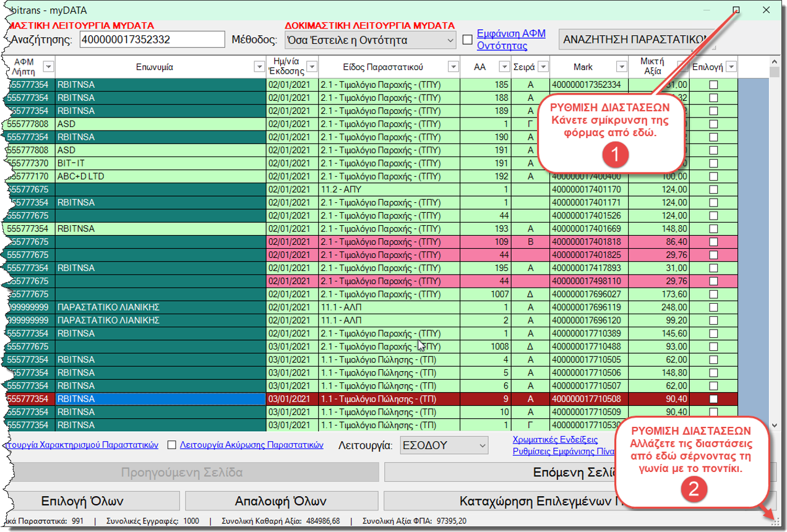Viewport: 787px width, 532px height.
Task: Tick the checkbox for Mark 400000017710508
Action: (x=713, y=399)
